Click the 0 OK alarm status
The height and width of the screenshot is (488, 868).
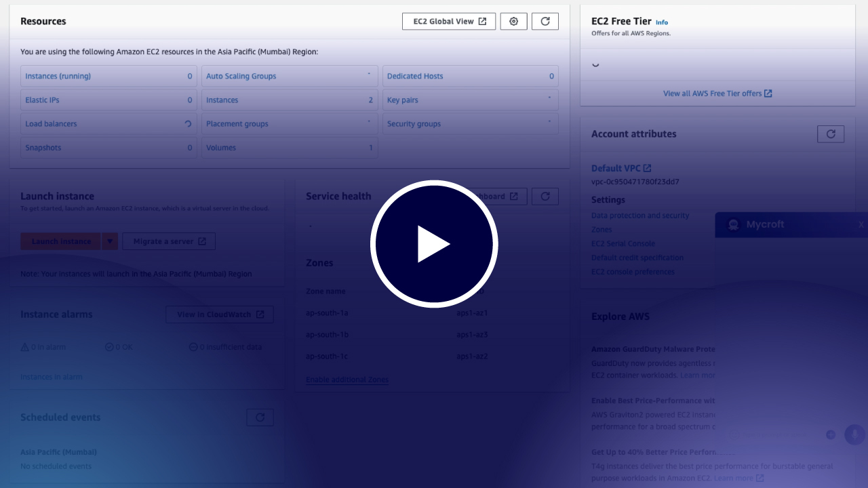119,347
